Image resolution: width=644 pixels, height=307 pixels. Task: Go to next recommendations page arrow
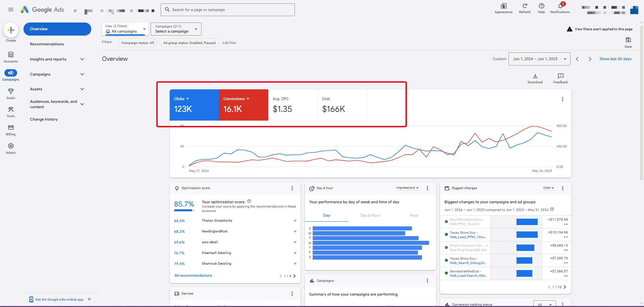(x=294, y=276)
